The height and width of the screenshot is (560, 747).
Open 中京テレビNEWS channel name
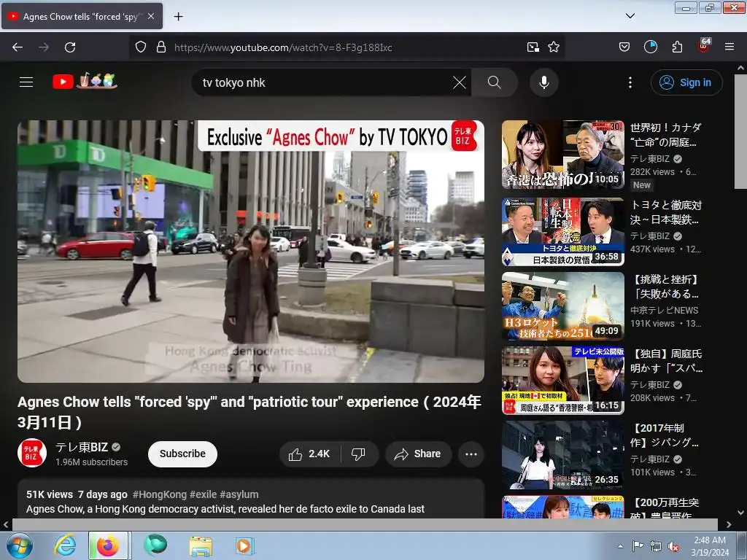point(664,311)
